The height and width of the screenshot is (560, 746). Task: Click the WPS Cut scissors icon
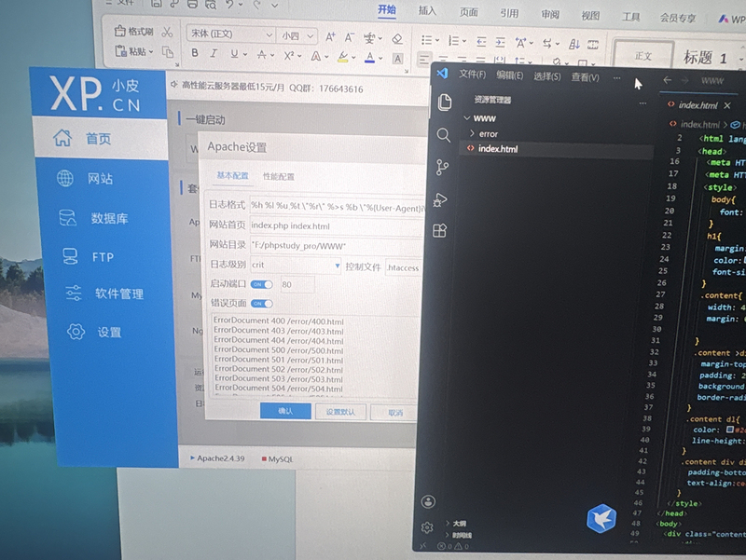tap(167, 32)
